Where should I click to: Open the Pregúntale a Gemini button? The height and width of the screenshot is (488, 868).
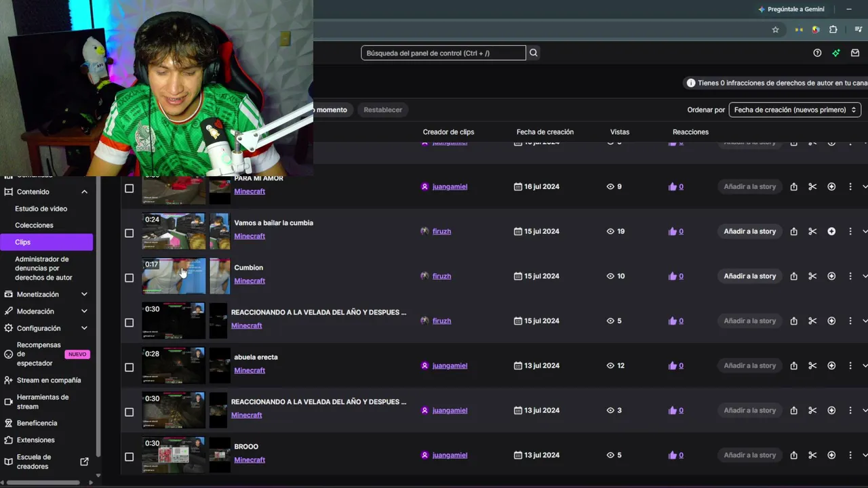[x=791, y=9]
